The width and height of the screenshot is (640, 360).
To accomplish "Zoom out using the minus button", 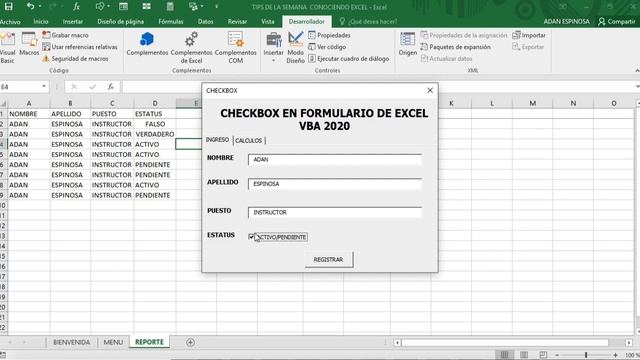I will [x=557, y=355].
